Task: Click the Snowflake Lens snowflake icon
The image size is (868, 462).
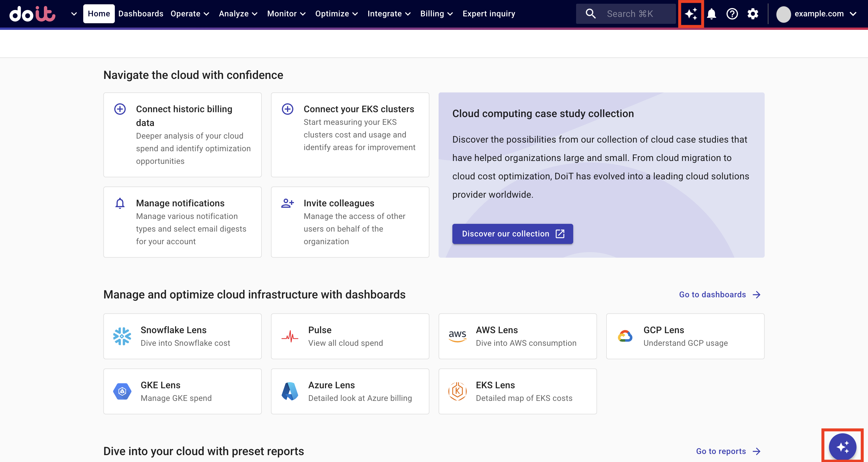Action: 122,336
